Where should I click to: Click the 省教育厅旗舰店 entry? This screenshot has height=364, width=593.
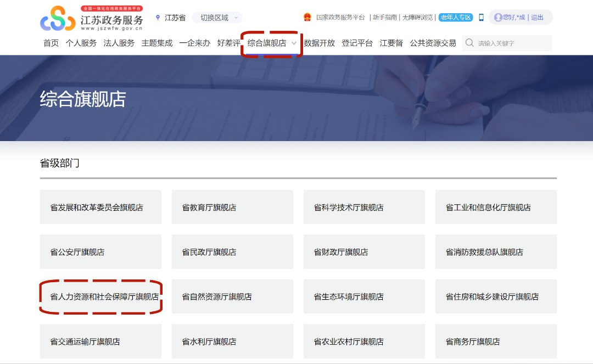pyautogui.click(x=232, y=207)
